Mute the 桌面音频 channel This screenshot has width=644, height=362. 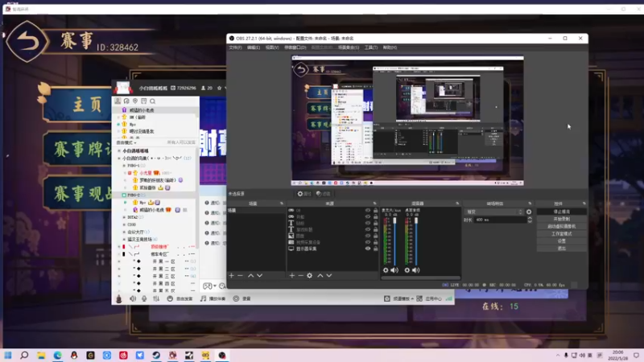[x=416, y=270]
